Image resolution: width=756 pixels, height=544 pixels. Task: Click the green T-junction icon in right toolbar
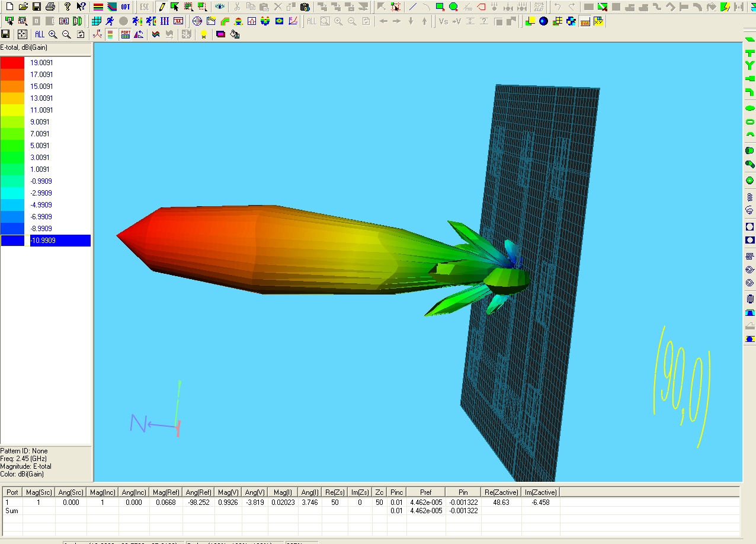pyautogui.click(x=749, y=52)
